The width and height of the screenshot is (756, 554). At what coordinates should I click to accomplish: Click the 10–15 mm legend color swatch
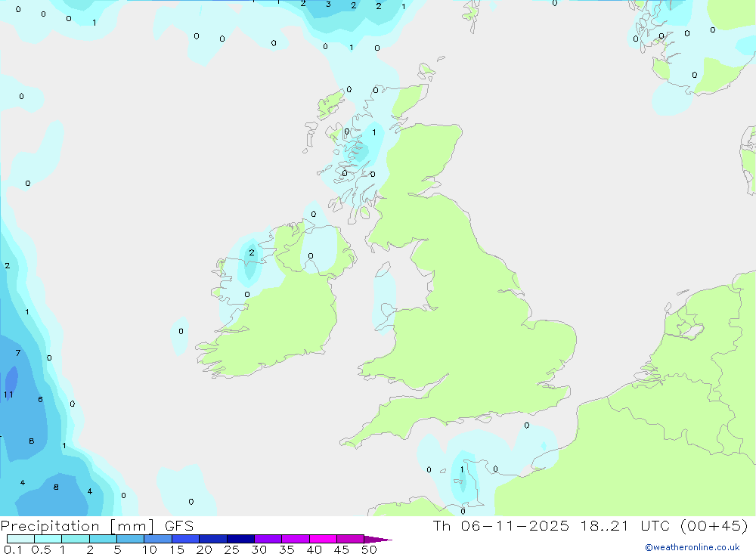click(x=158, y=539)
